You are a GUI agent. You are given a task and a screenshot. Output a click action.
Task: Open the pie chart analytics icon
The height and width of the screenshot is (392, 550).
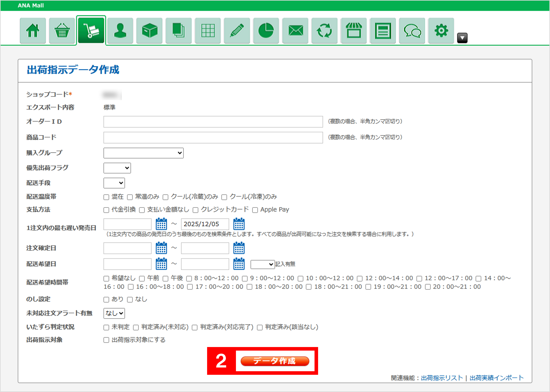[x=266, y=31]
